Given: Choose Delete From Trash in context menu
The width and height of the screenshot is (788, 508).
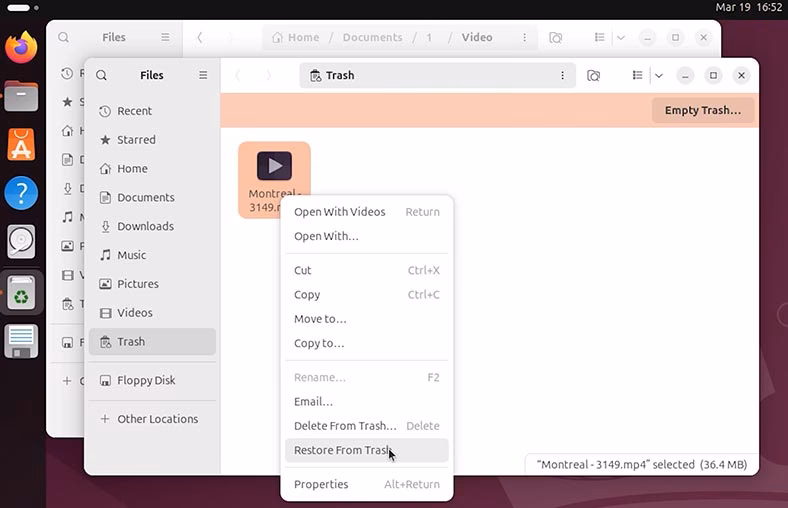Looking at the screenshot, I should point(345,426).
